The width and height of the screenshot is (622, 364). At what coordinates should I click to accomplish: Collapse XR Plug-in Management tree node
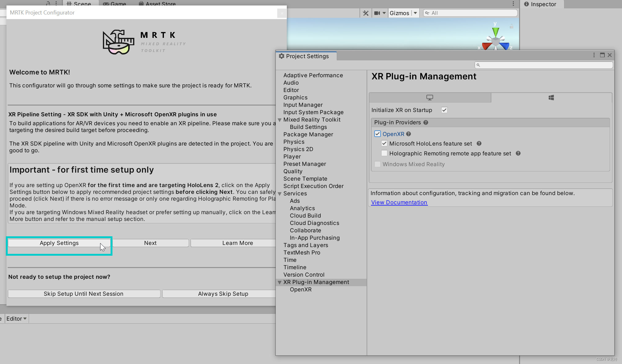click(280, 282)
